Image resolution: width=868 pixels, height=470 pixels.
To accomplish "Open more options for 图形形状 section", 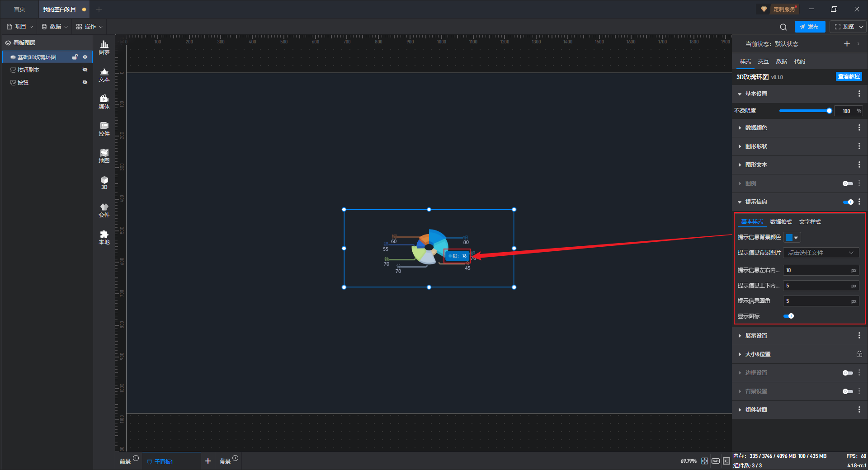I will (x=859, y=146).
